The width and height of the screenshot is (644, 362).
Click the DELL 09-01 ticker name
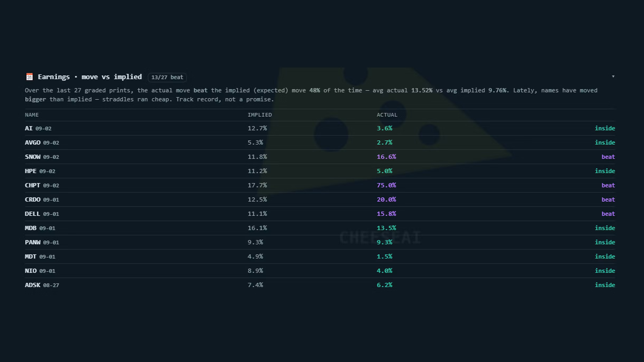click(x=42, y=214)
